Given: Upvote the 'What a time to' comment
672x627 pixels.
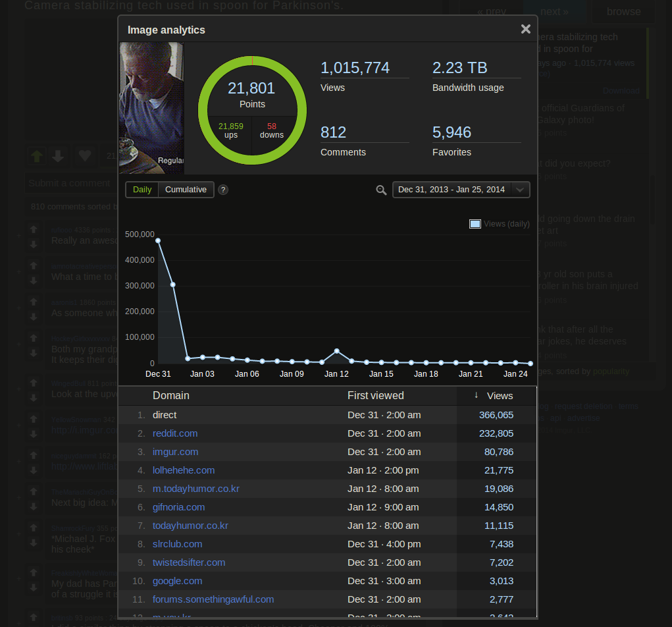Looking at the screenshot, I should pyautogui.click(x=34, y=265).
